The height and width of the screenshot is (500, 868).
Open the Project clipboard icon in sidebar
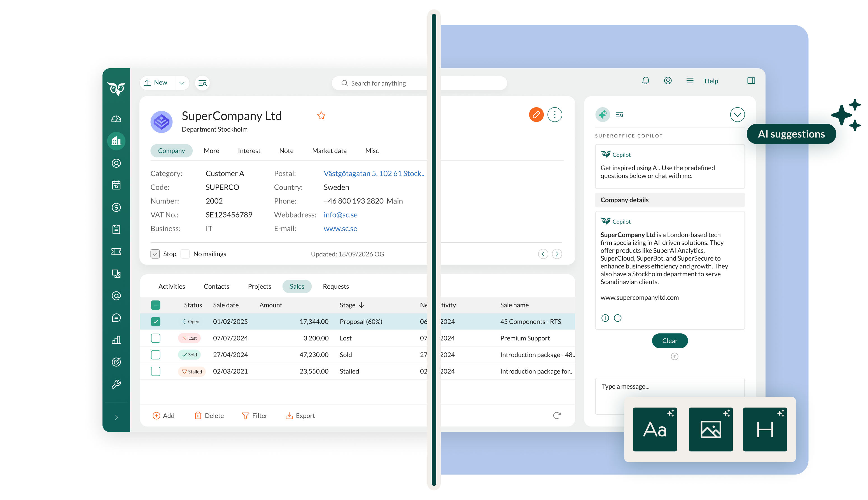point(116,229)
